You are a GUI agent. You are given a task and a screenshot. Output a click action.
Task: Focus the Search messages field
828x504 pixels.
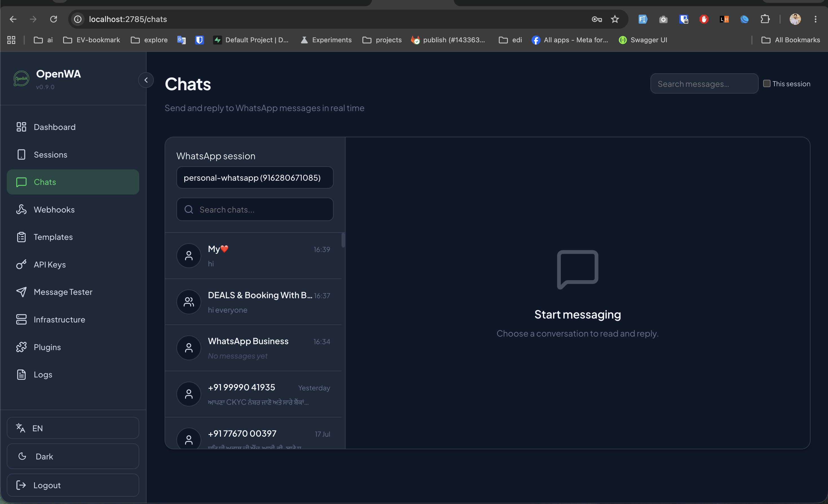tap(704, 84)
